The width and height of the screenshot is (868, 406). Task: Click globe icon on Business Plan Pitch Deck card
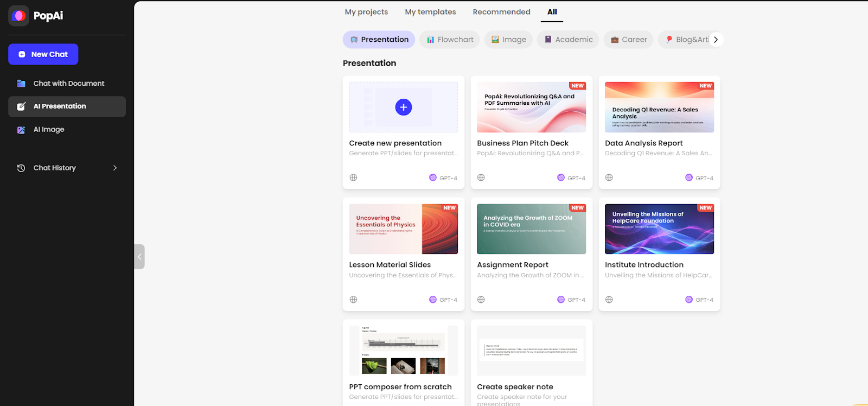481,177
